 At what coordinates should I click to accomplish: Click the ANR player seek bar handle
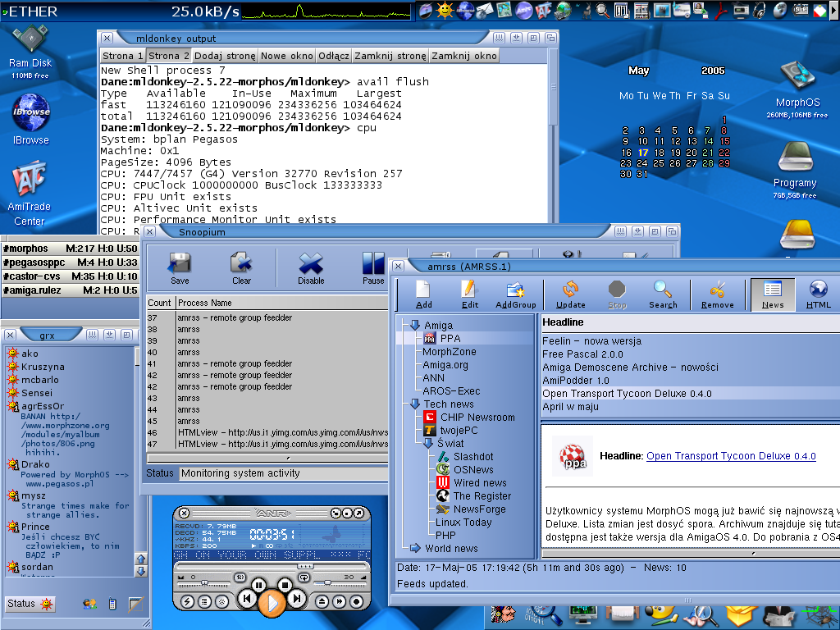coord(305,566)
